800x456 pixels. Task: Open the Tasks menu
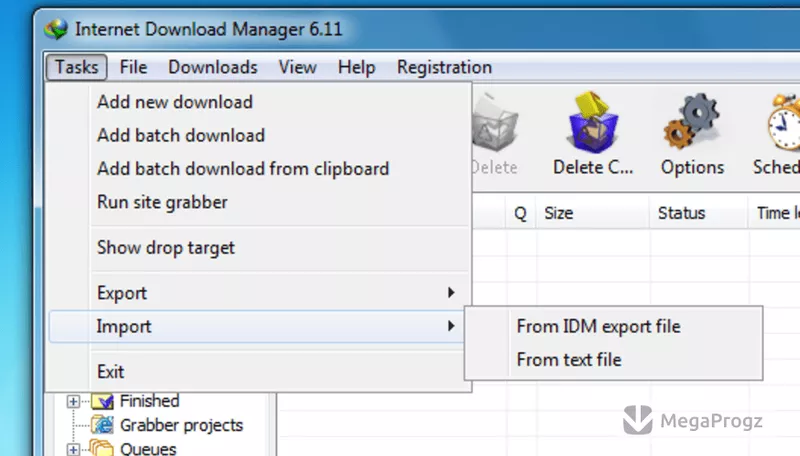point(77,67)
